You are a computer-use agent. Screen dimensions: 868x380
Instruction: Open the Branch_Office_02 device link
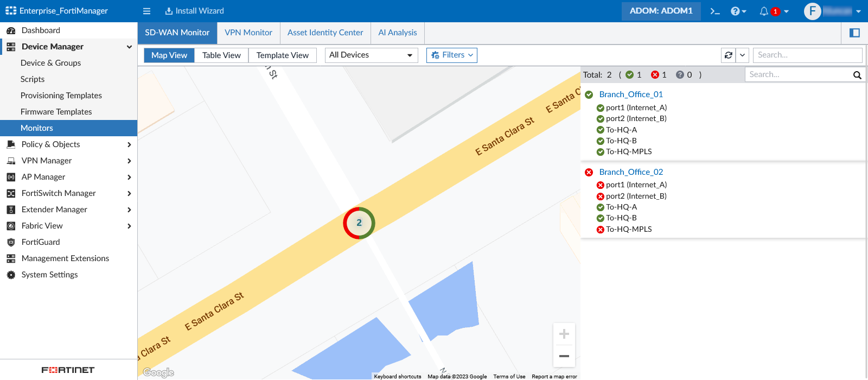631,172
